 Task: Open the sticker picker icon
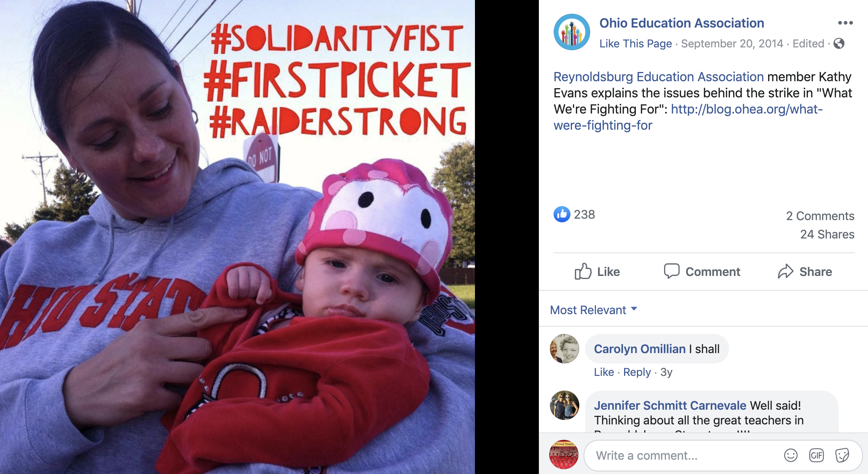coord(842,455)
